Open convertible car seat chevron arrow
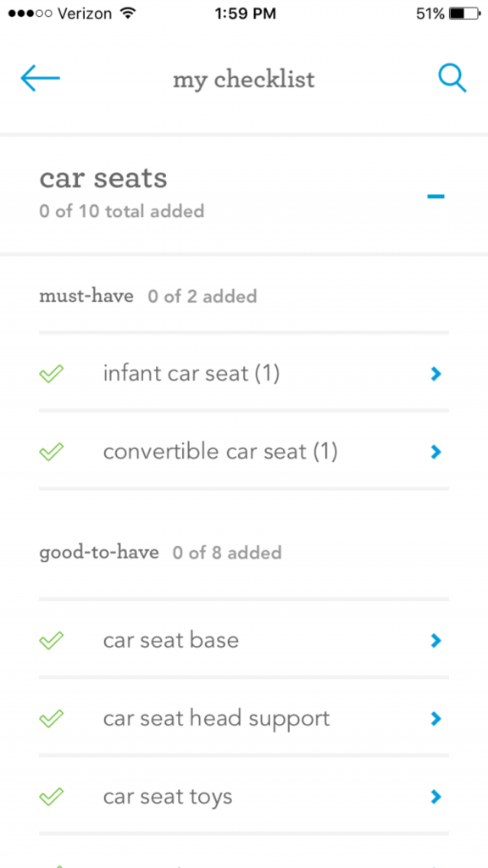The image size is (488, 868). tap(436, 453)
